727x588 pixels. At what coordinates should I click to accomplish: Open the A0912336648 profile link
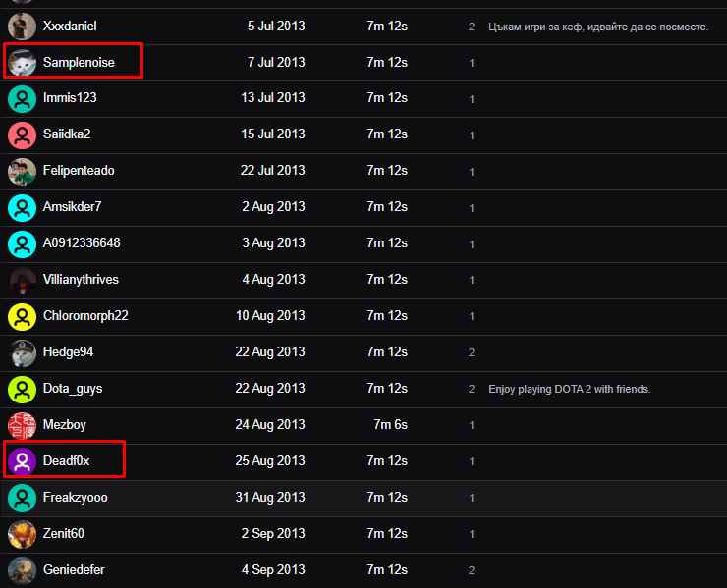click(x=82, y=243)
